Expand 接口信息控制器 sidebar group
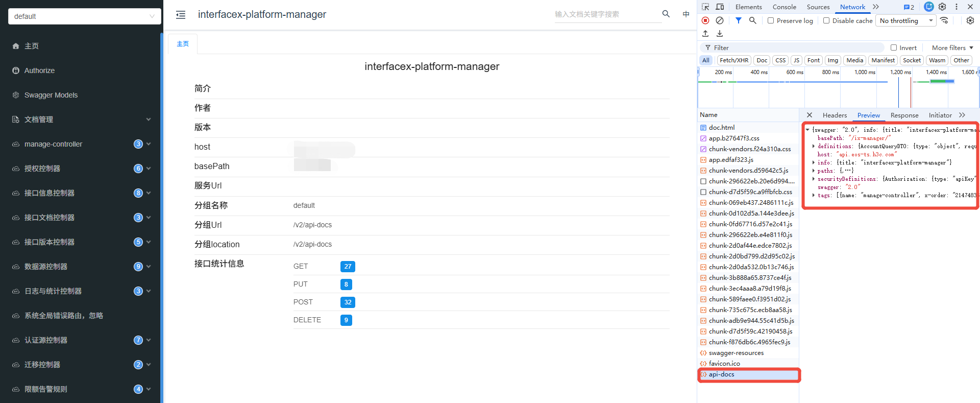 [81, 193]
